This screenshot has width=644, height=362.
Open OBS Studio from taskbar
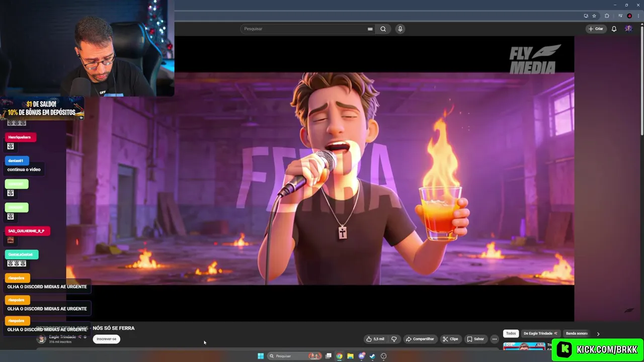point(383,356)
